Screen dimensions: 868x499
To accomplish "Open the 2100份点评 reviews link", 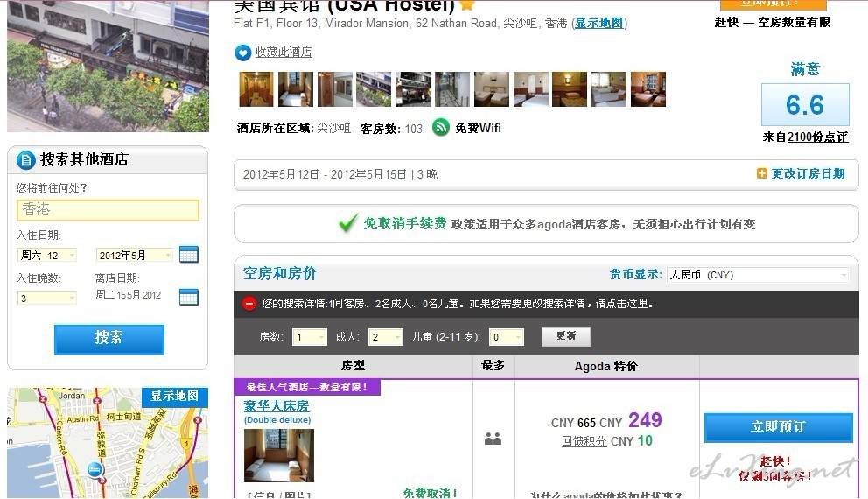I will coord(817,137).
